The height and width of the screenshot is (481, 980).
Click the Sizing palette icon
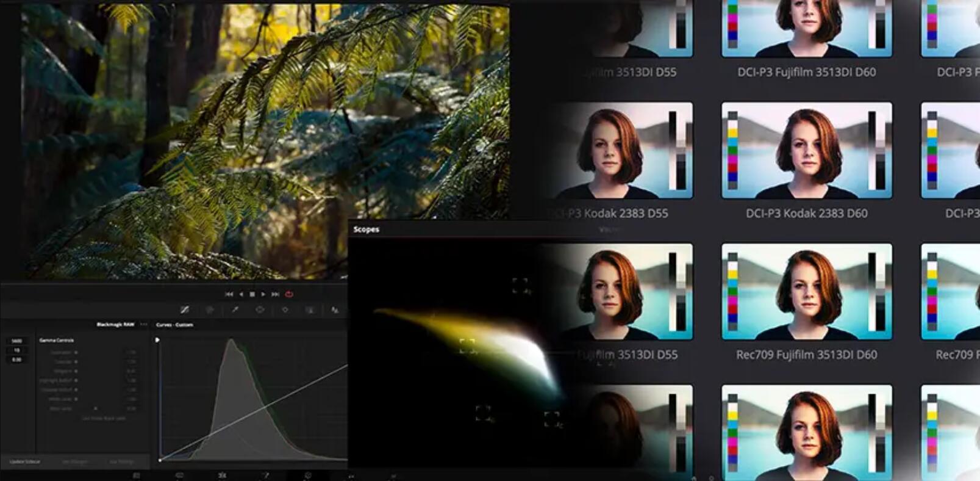(x=335, y=310)
